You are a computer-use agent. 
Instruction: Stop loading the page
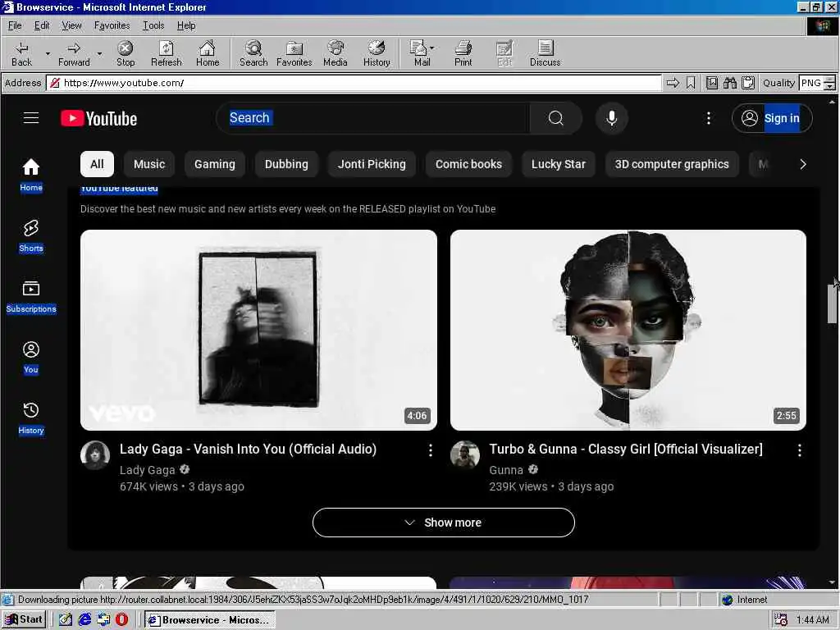[126, 53]
